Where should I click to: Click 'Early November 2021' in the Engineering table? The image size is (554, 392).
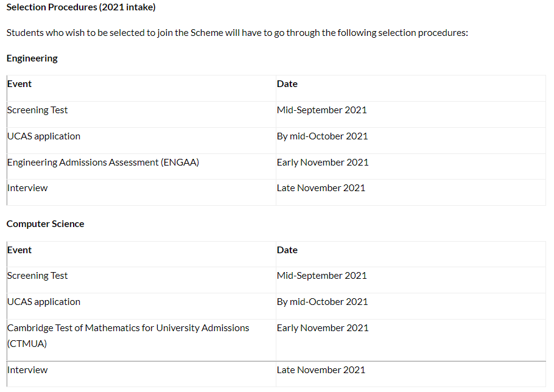323,163
